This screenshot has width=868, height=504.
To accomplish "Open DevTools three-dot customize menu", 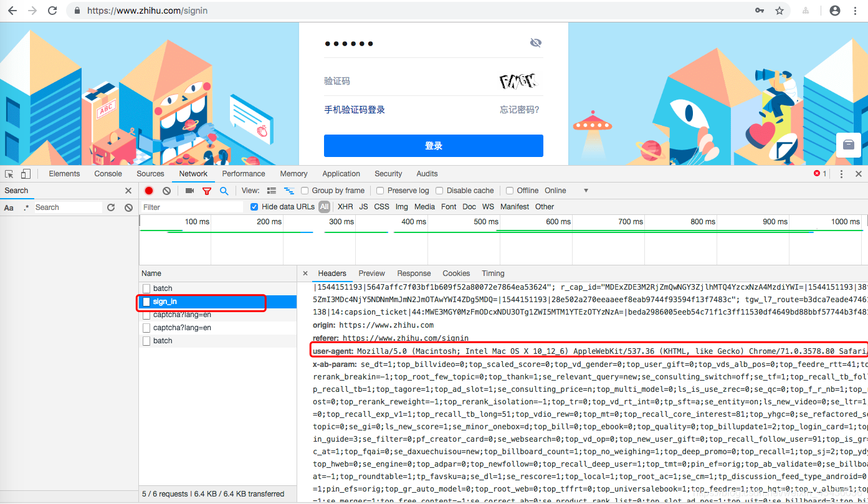I will click(x=841, y=174).
